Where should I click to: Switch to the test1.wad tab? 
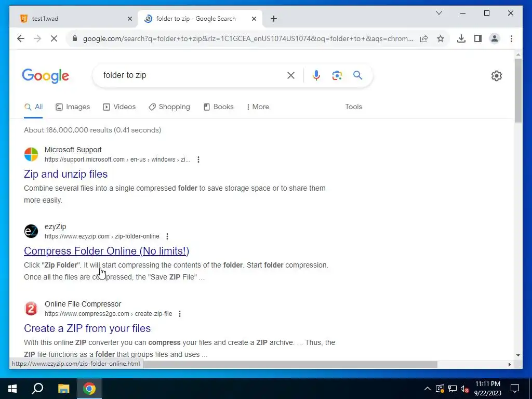(x=74, y=19)
